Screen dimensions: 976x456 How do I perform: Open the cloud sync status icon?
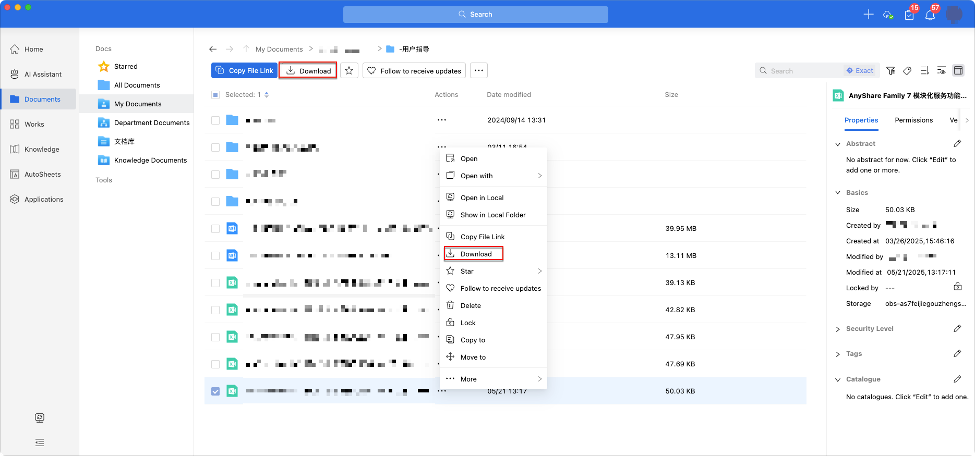pos(887,15)
